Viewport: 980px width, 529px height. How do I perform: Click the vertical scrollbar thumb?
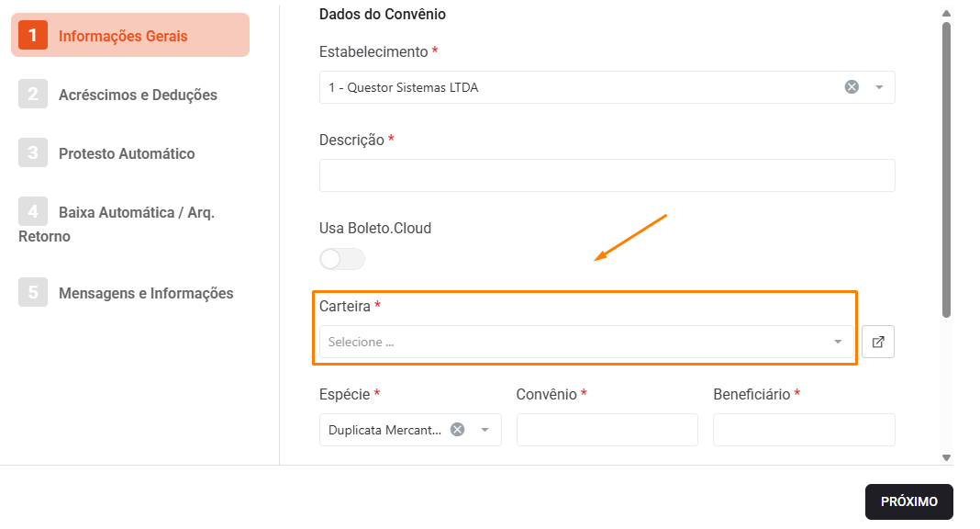click(946, 170)
